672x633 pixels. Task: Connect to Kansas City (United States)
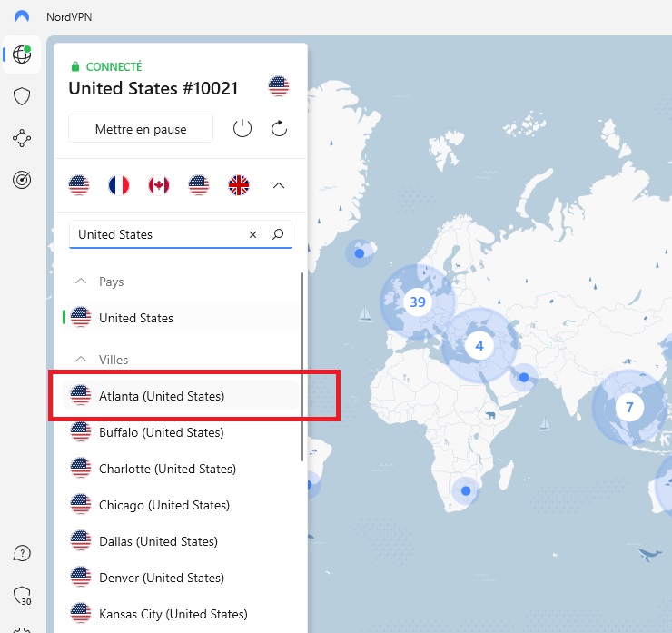(x=181, y=614)
